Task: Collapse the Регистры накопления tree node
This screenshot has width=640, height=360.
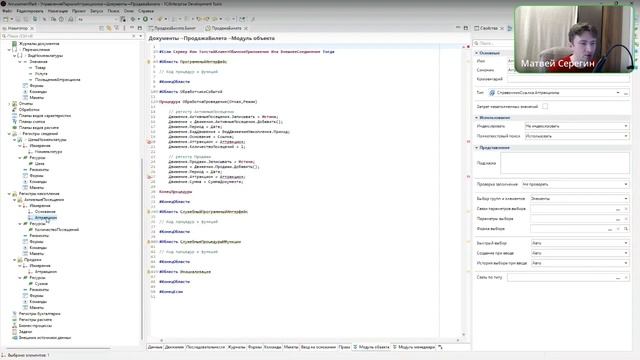Action: pyautogui.click(x=9, y=194)
